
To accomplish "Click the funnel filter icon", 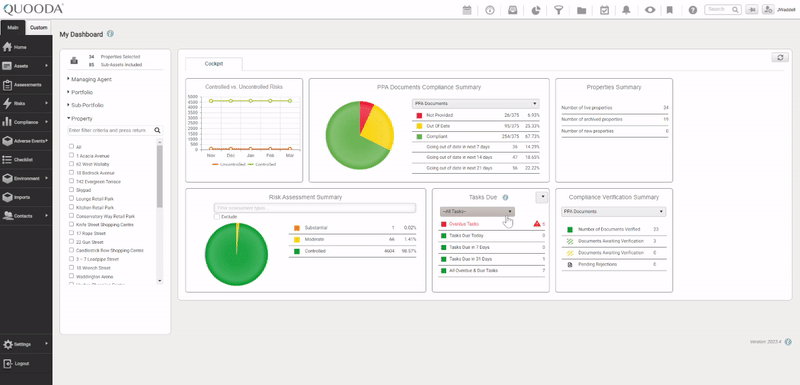I will (x=559, y=10).
